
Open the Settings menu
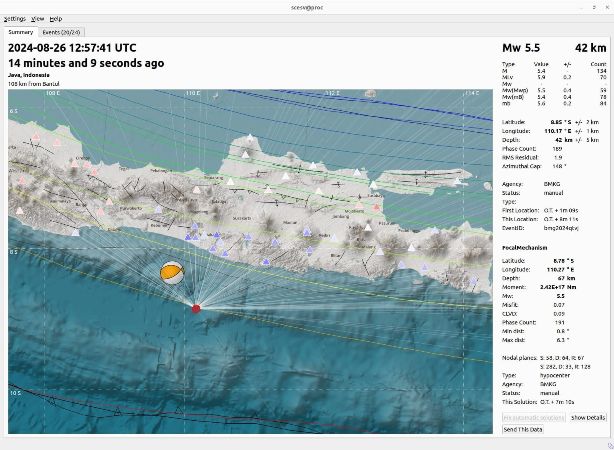14,19
